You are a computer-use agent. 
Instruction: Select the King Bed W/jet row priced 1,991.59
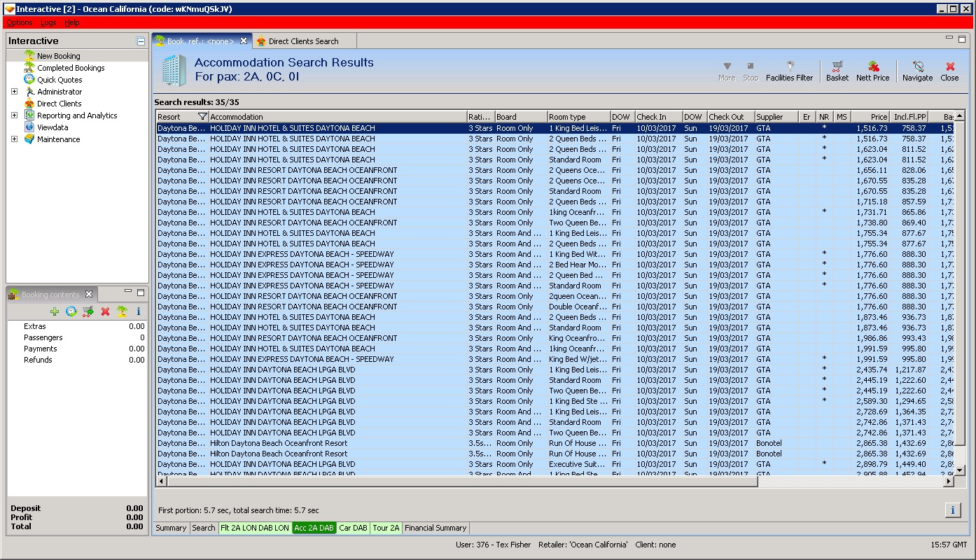555,359
